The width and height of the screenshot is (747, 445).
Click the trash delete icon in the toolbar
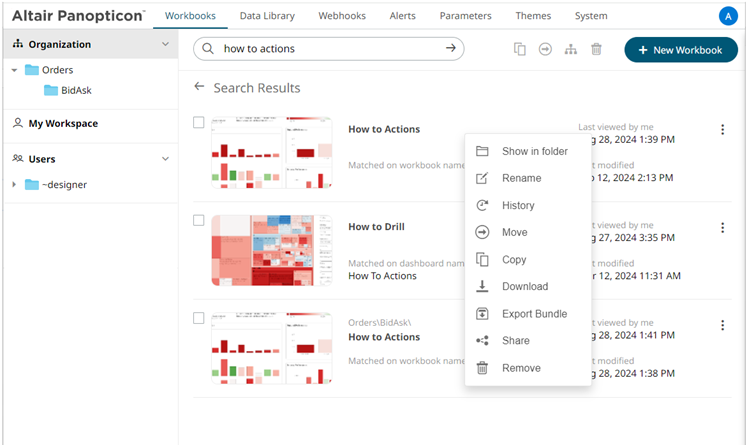(596, 49)
